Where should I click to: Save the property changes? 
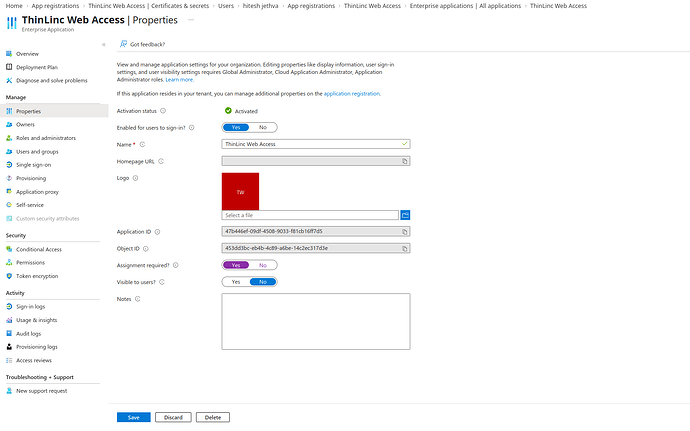pos(134,417)
